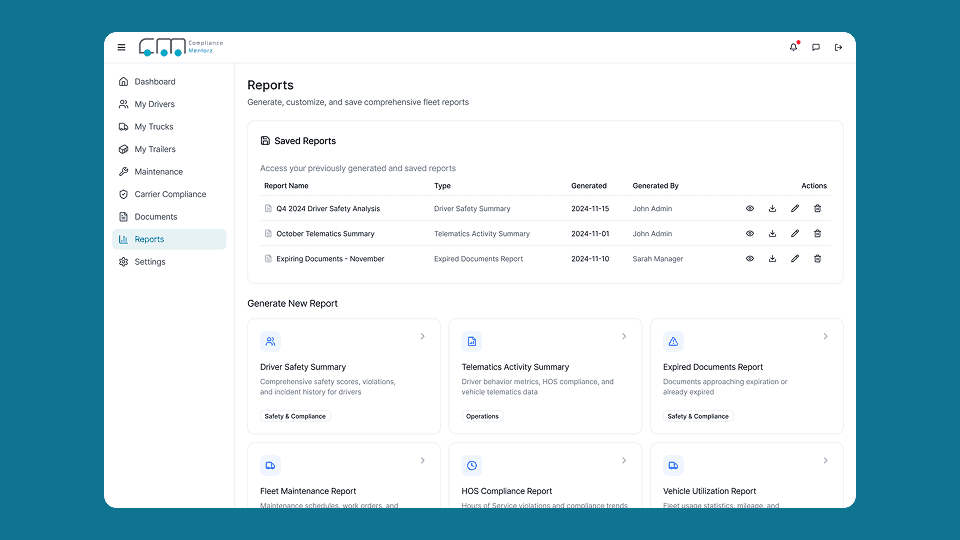This screenshot has width=960, height=540.
Task: Toggle the hamburger sidebar menu
Action: pyautogui.click(x=122, y=47)
